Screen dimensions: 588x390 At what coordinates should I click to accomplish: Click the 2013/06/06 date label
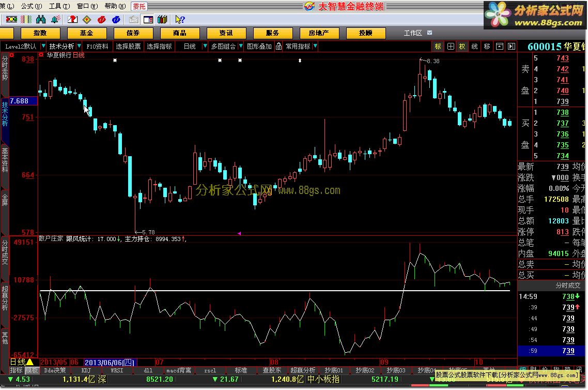(110, 362)
